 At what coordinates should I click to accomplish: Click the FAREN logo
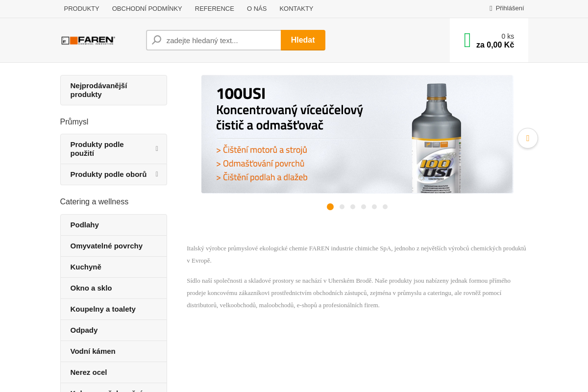coord(88,40)
